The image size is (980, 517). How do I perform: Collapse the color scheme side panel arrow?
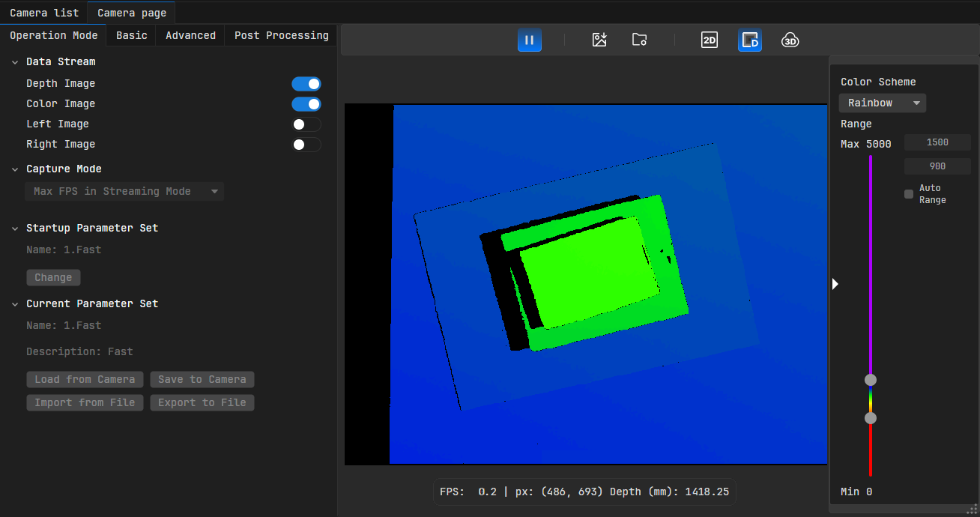point(835,284)
